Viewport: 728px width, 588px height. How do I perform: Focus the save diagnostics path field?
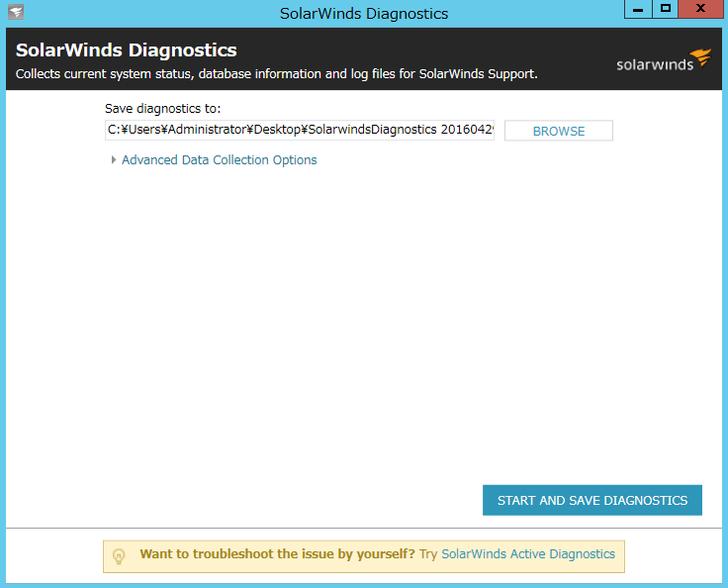click(300, 130)
